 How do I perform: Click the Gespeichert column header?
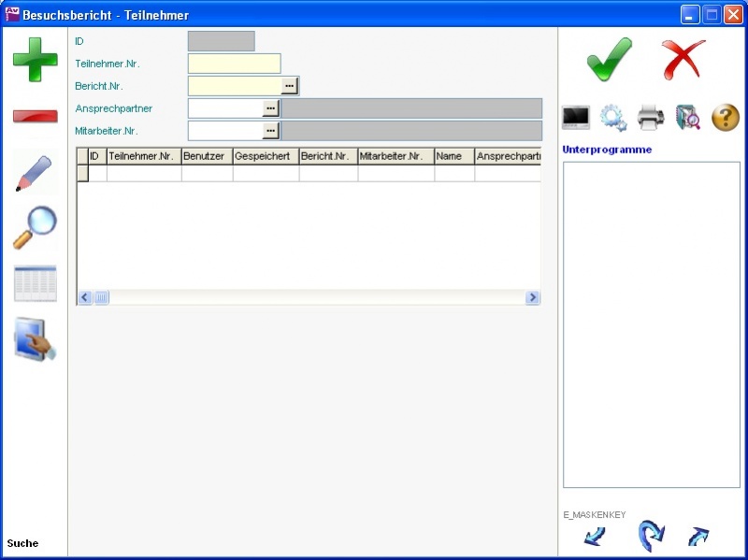pos(266,156)
